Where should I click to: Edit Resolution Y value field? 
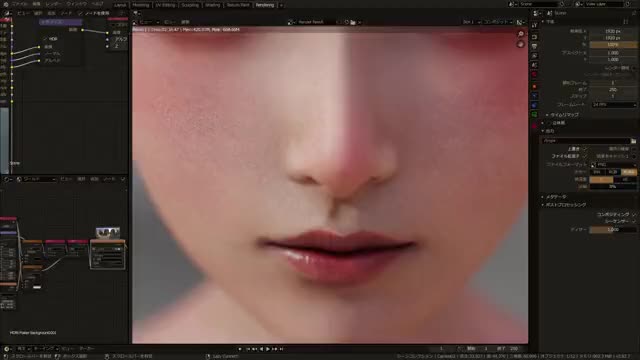point(613,38)
